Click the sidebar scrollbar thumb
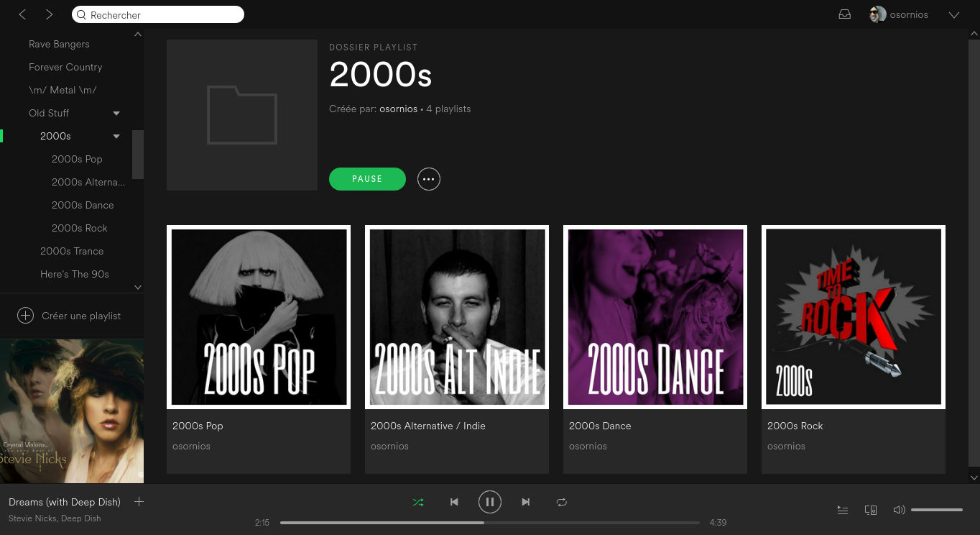This screenshot has width=980, height=535. click(138, 154)
